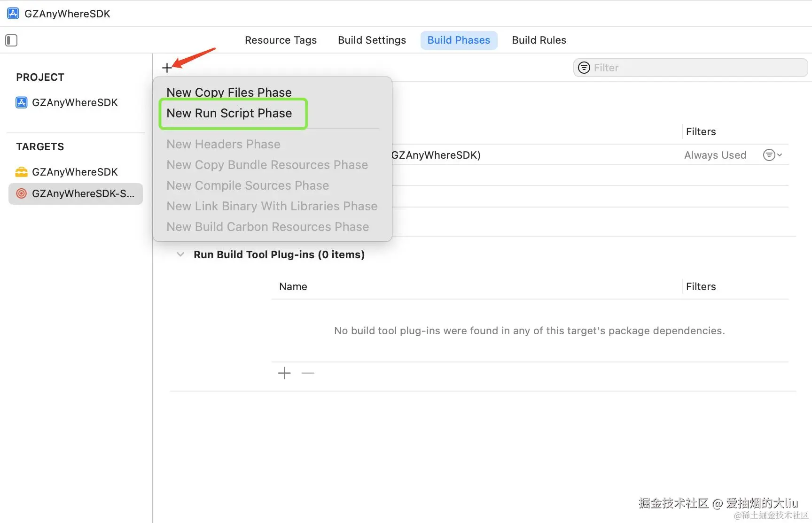The image size is (812, 523).
Task: Choose New Link Binary With Libraries Phase
Action: 273,206
